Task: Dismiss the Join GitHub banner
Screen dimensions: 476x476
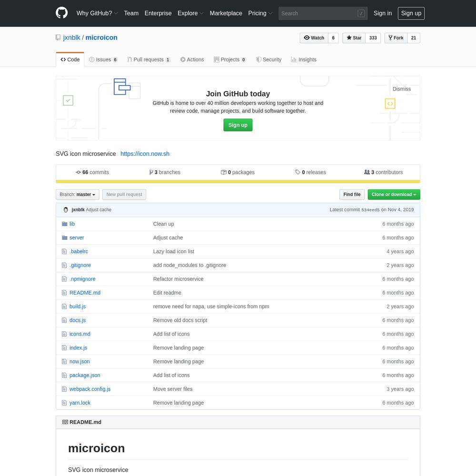Action: (x=401, y=89)
